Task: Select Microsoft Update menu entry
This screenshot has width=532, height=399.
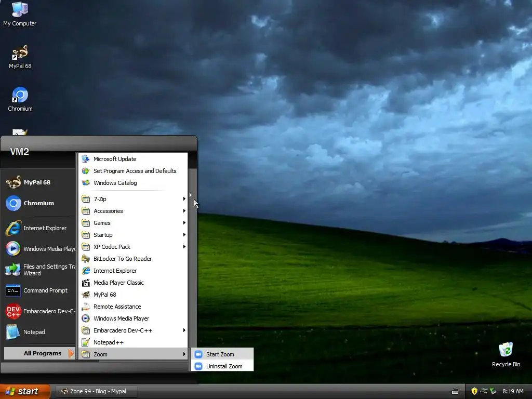Action: 133,159
